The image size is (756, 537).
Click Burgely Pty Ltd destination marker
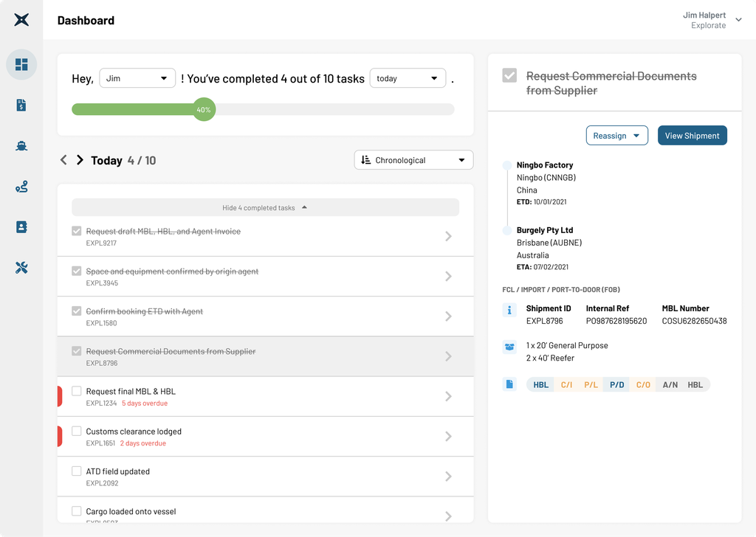(x=507, y=230)
